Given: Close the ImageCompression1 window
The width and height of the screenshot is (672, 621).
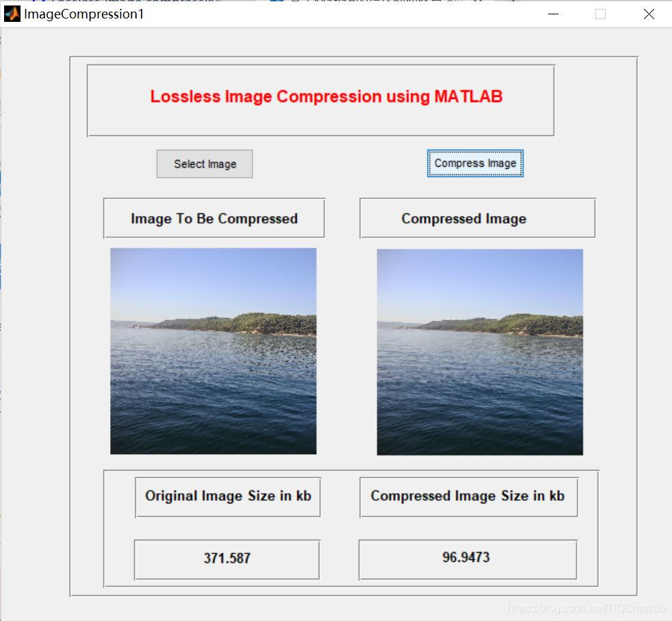Looking at the screenshot, I should pos(649,14).
